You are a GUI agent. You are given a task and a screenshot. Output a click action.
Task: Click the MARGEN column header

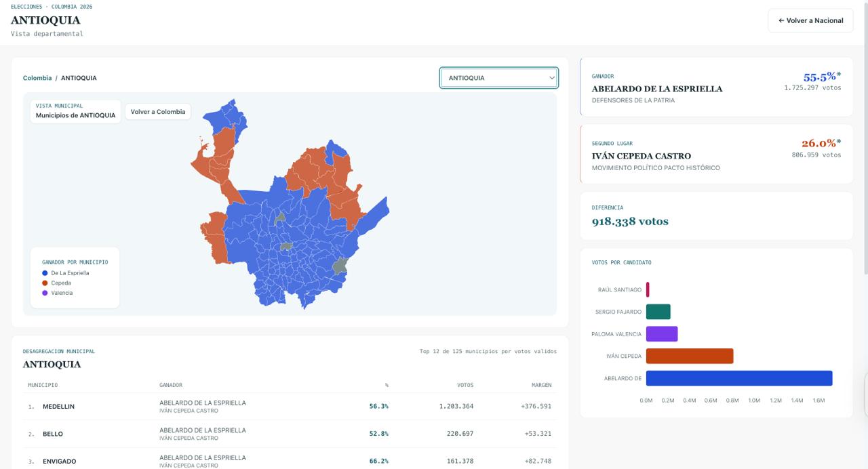click(x=541, y=385)
